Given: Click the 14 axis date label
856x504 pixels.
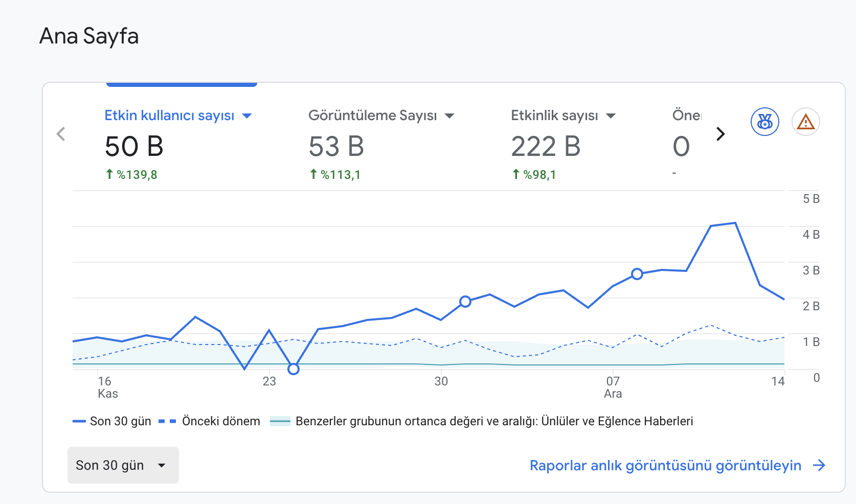Looking at the screenshot, I should tap(778, 381).
